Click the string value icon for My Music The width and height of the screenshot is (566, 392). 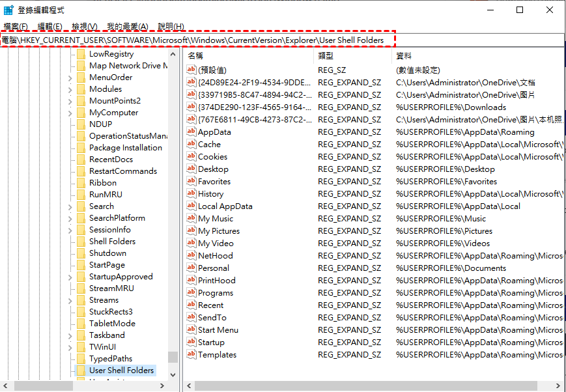click(x=191, y=218)
